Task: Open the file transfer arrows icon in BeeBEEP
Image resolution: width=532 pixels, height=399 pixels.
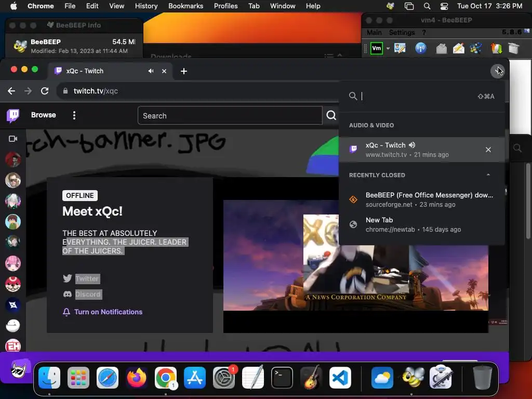Action: (496, 48)
